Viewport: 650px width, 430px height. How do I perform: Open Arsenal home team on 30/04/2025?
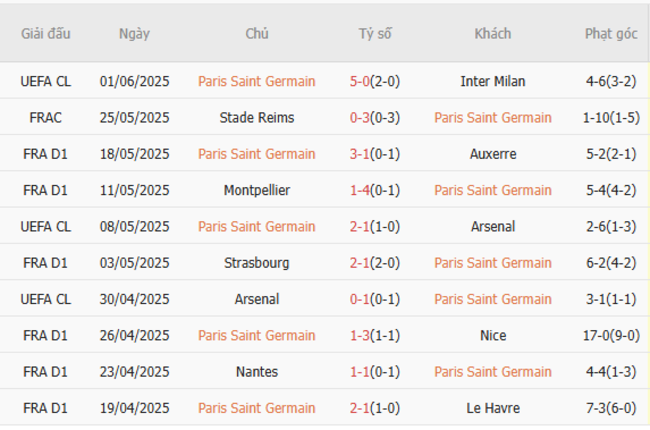tap(257, 299)
